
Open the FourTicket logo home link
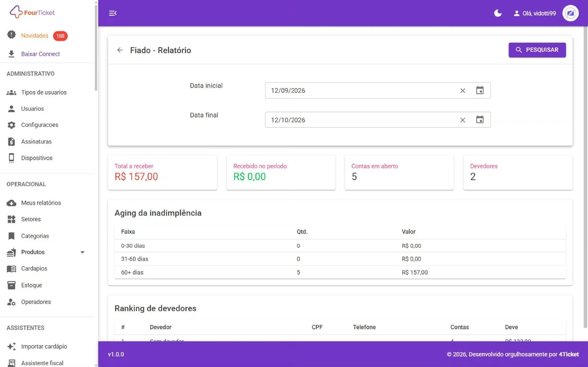(32, 12)
